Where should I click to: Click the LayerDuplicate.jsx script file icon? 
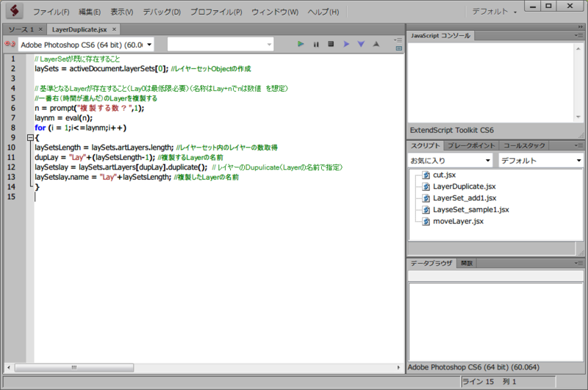click(426, 187)
